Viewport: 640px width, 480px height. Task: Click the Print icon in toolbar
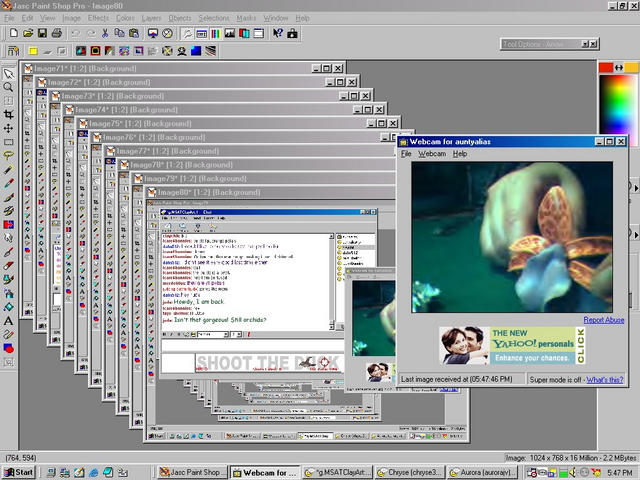click(x=57, y=33)
